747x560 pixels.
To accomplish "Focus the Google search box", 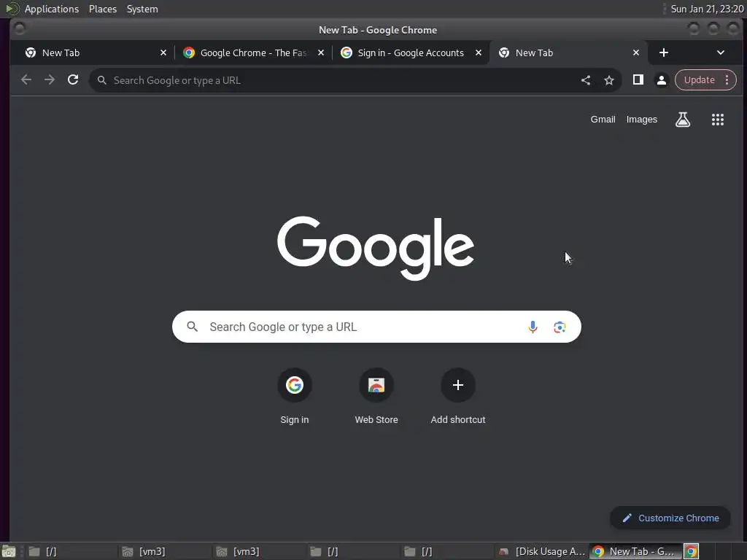I will 376,327.
